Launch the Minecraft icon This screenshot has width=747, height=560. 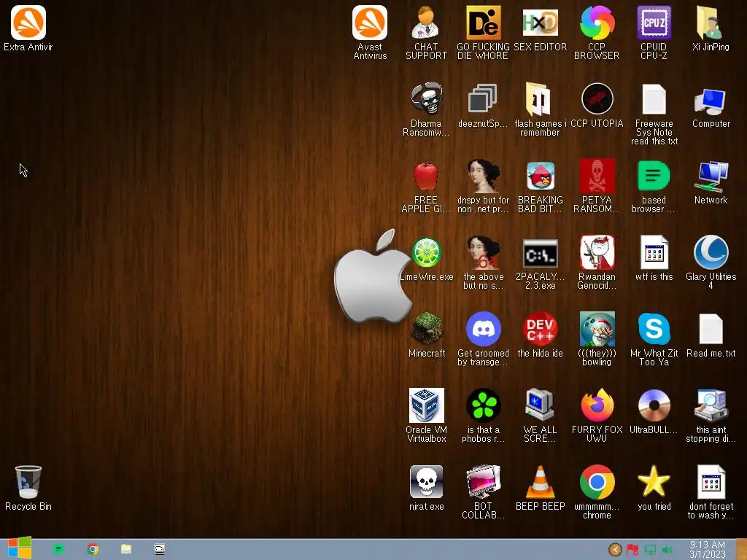[x=426, y=335]
